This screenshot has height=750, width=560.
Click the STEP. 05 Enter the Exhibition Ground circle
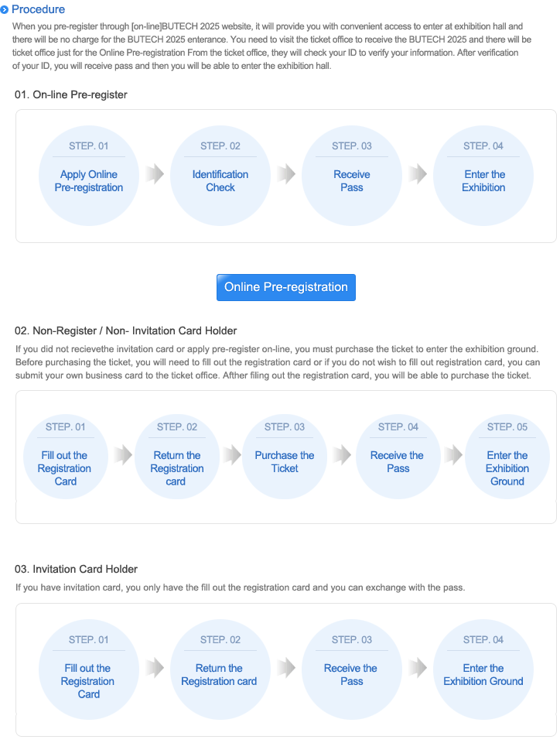pos(507,457)
